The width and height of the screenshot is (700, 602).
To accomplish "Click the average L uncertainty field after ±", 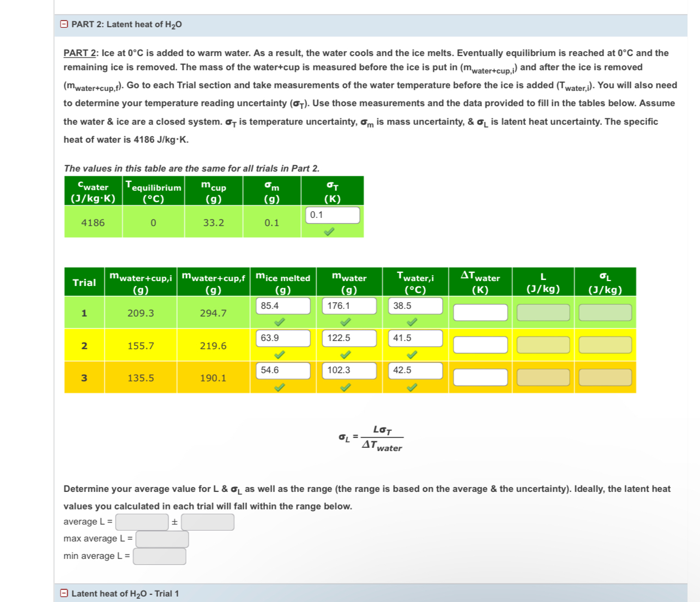I will (x=208, y=522).
